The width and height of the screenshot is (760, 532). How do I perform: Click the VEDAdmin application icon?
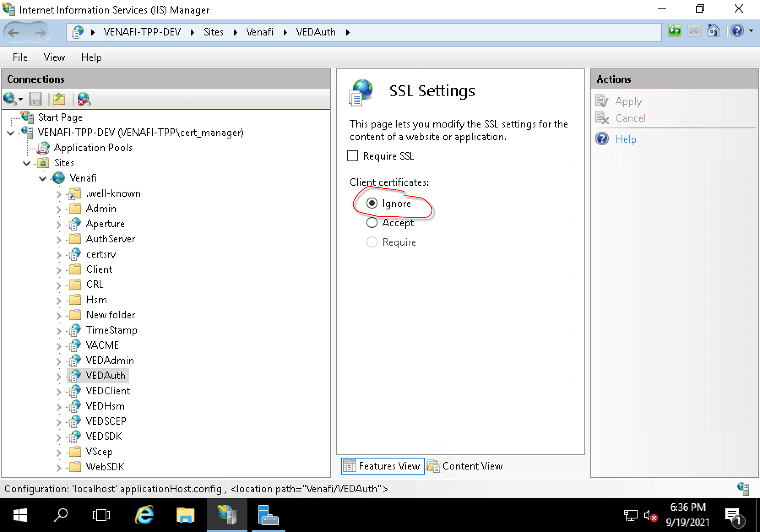coord(75,360)
